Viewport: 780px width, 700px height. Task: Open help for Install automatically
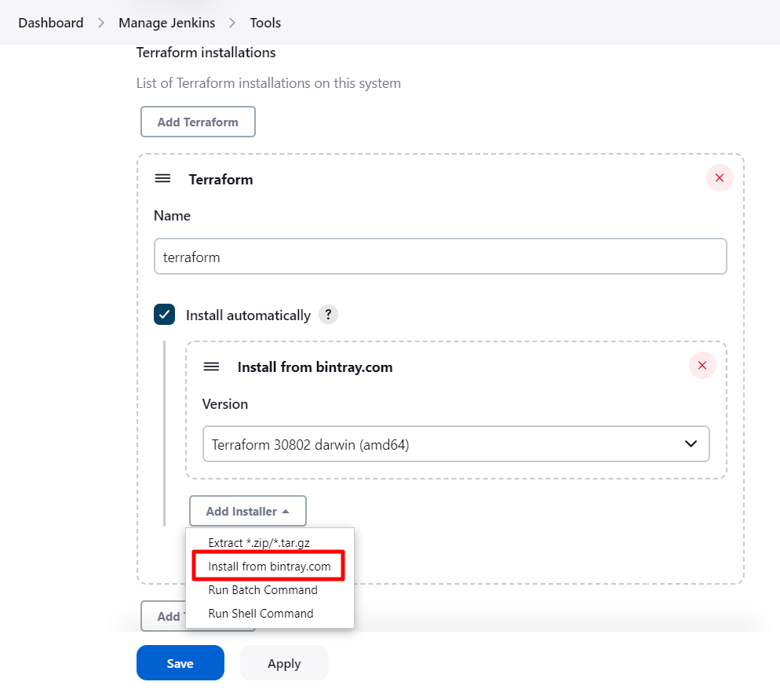328,315
